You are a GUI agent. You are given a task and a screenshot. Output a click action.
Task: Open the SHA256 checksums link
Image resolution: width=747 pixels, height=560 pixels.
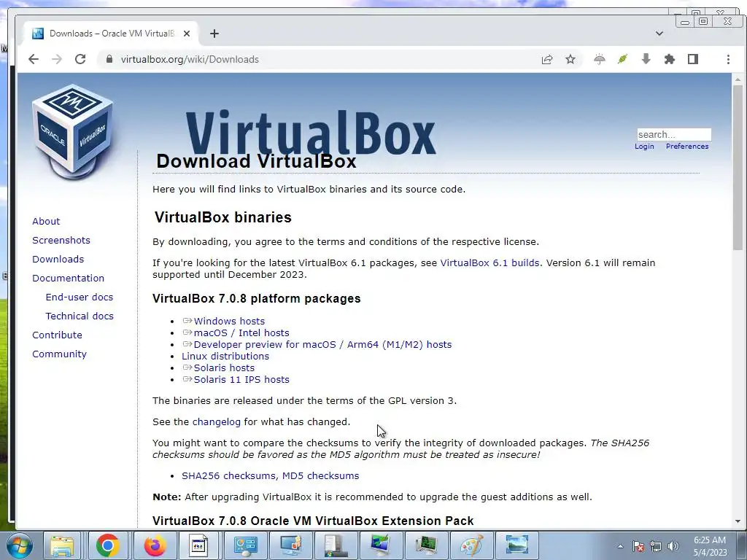pos(230,475)
